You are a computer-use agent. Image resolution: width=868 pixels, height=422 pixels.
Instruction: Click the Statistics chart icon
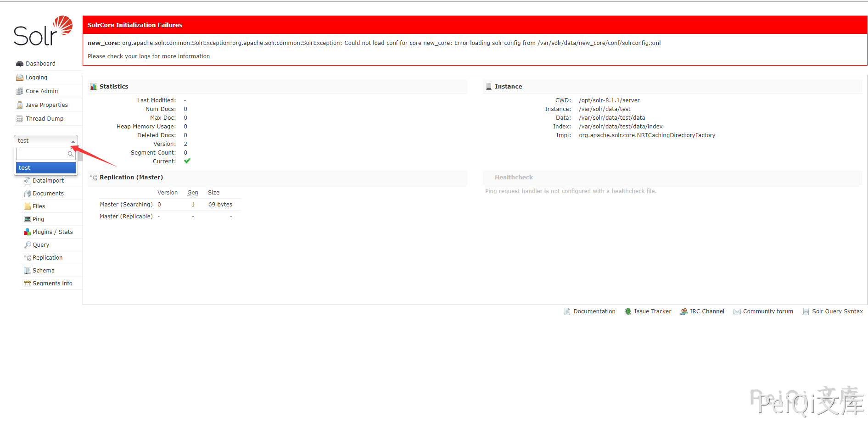click(94, 87)
